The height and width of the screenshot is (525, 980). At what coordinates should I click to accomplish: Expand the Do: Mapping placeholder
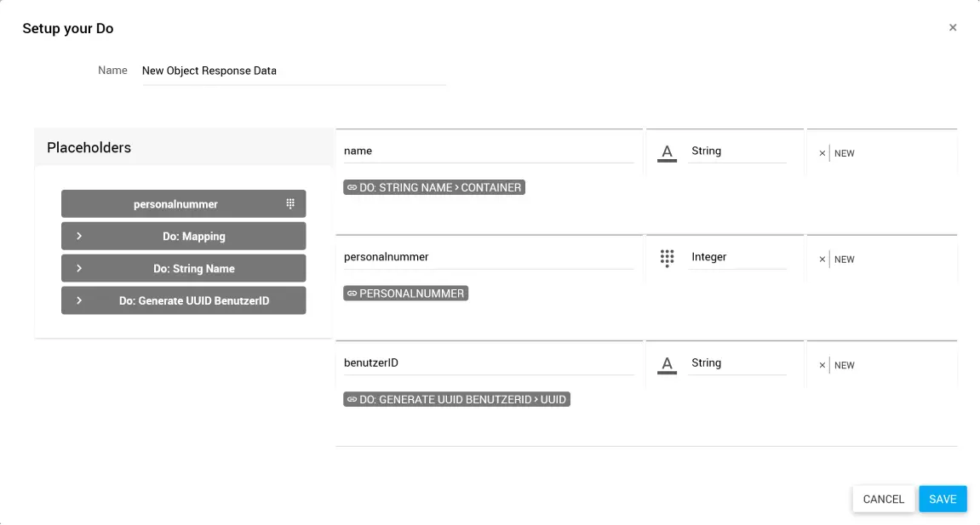tap(79, 237)
